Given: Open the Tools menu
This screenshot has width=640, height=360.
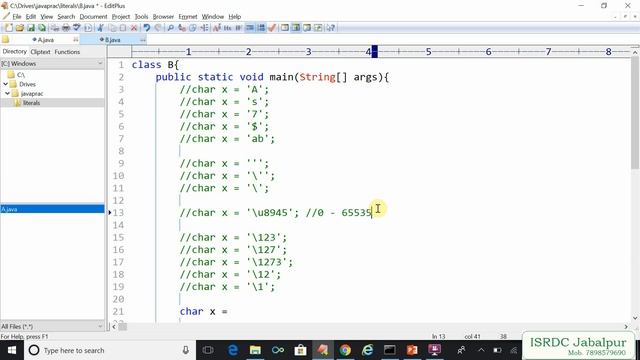Looking at the screenshot, I should 141,17.
